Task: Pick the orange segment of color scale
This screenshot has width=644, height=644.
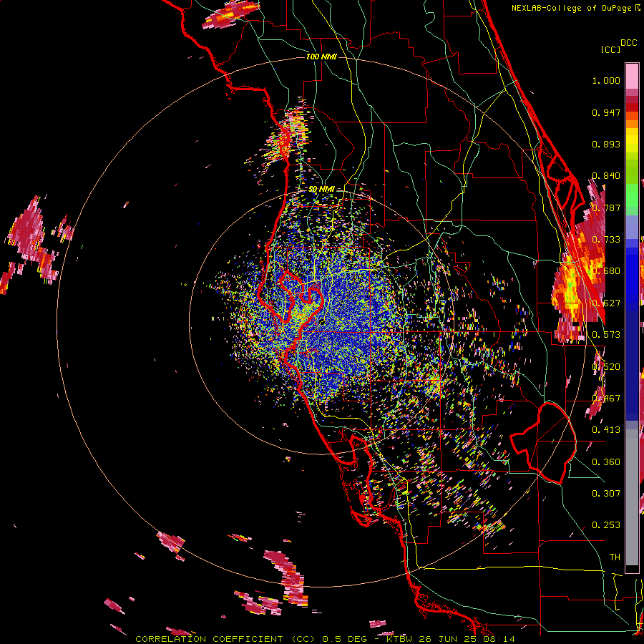Action: tap(632, 124)
